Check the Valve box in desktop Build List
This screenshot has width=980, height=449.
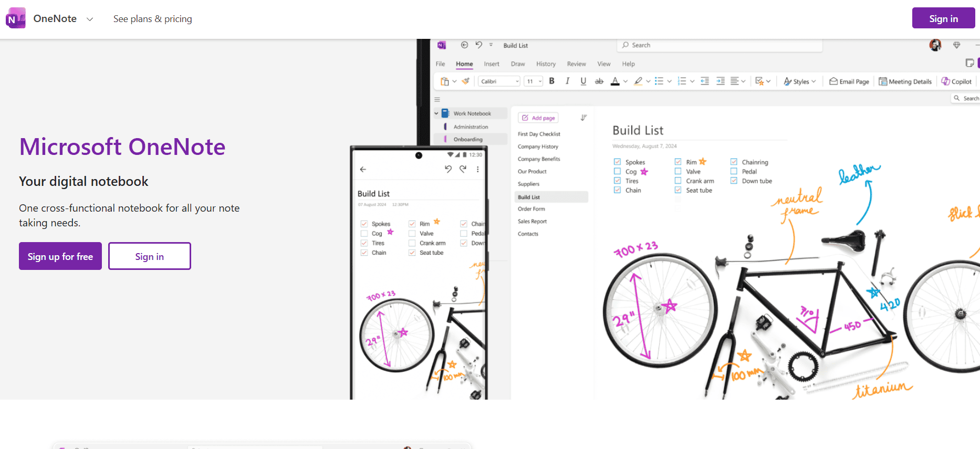tap(678, 171)
